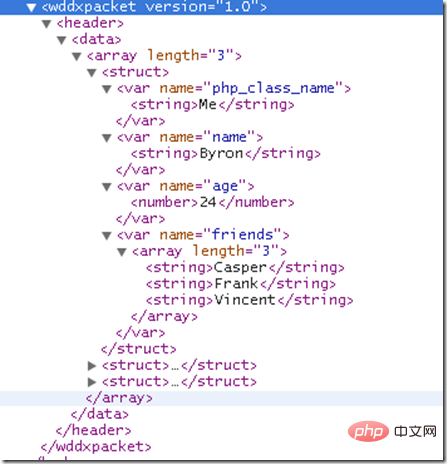Select the <string>Byron</string> line
The height and width of the screenshot is (464, 447).
tap(226, 154)
